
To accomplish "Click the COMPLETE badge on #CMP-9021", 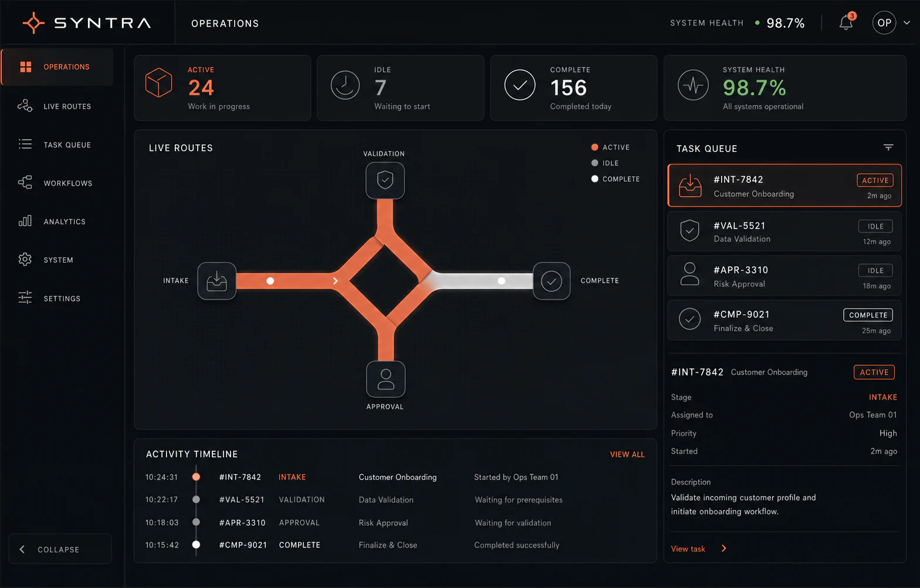I will pyautogui.click(x=868, y=315).
